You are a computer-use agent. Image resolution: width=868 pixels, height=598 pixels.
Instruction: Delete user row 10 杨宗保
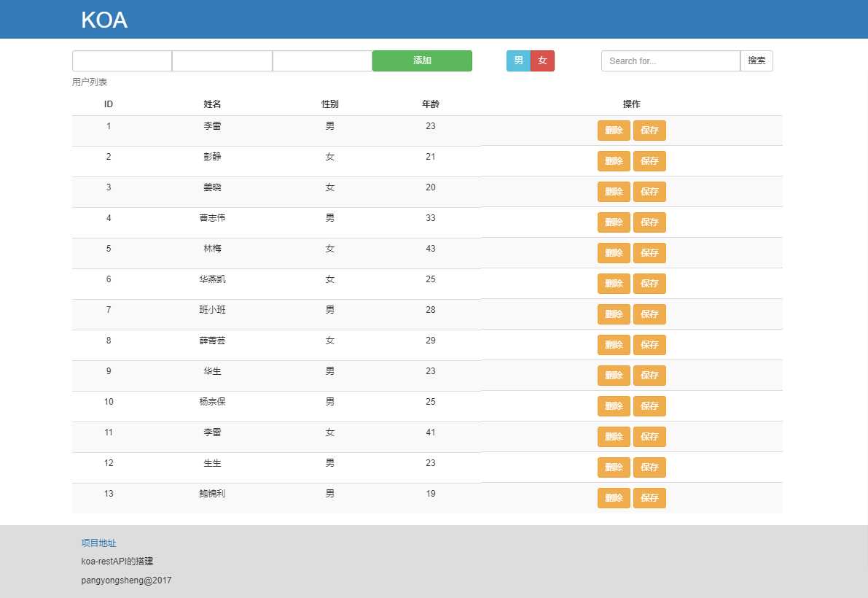tap(614, 406)
